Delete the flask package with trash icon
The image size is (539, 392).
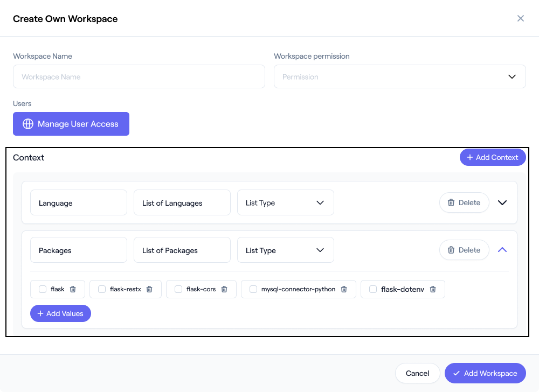73,289
